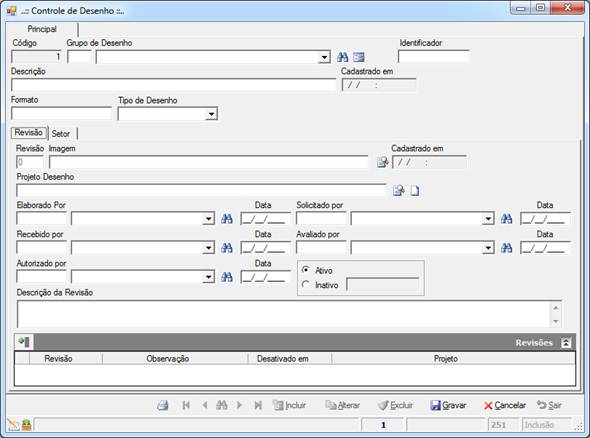The width and height of the screenshot is (590, 438).
Task: Search Solicitado por with binoculars icon
Action: (506, 219)
